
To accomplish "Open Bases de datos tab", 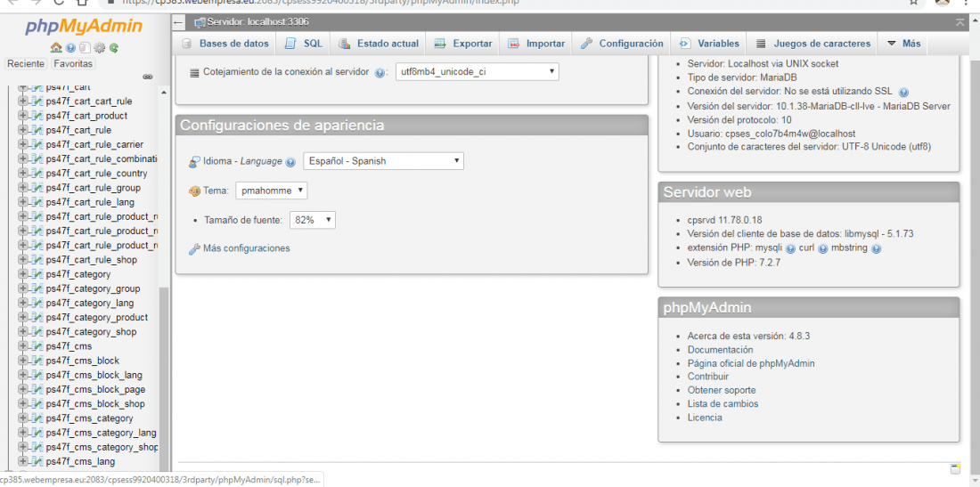I will tap(225, 44).
